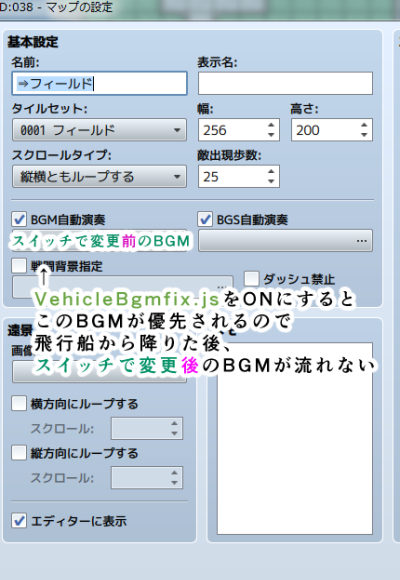Toggle the エディターに表示 checkbox
Viewport: 400px width, 580px height.
[x=19, y=520]
